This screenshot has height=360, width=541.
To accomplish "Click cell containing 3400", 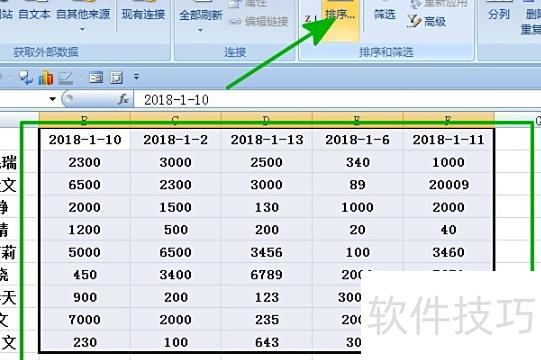I will pos(176,275).
